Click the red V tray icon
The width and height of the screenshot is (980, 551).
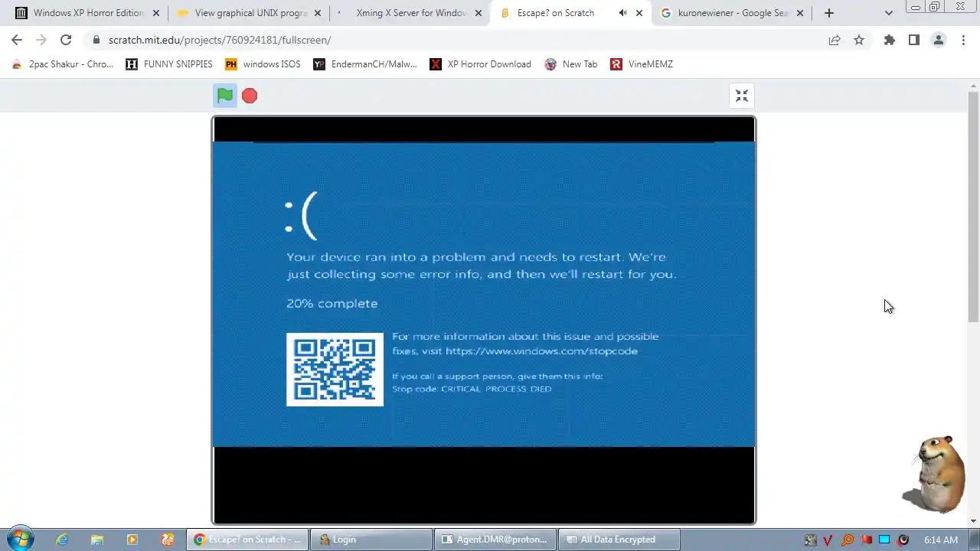click(x=828, y=540)
